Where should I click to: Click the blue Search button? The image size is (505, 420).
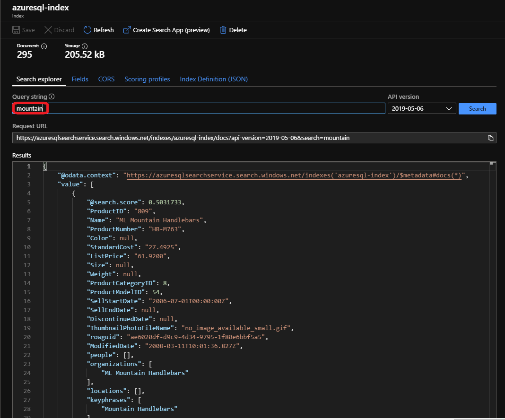click(477, 108)
